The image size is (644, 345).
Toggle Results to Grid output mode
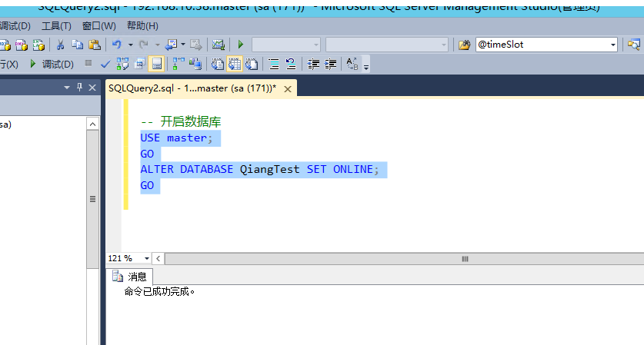[234, 64]
